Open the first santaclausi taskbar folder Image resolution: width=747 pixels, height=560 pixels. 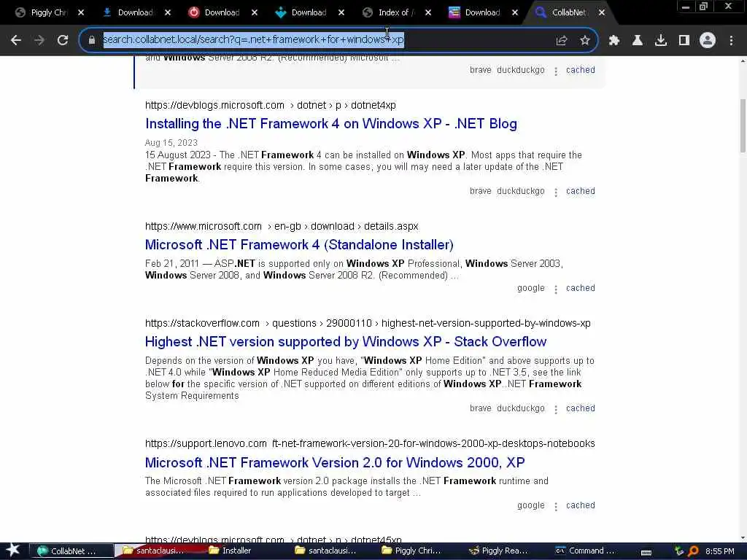158,551
